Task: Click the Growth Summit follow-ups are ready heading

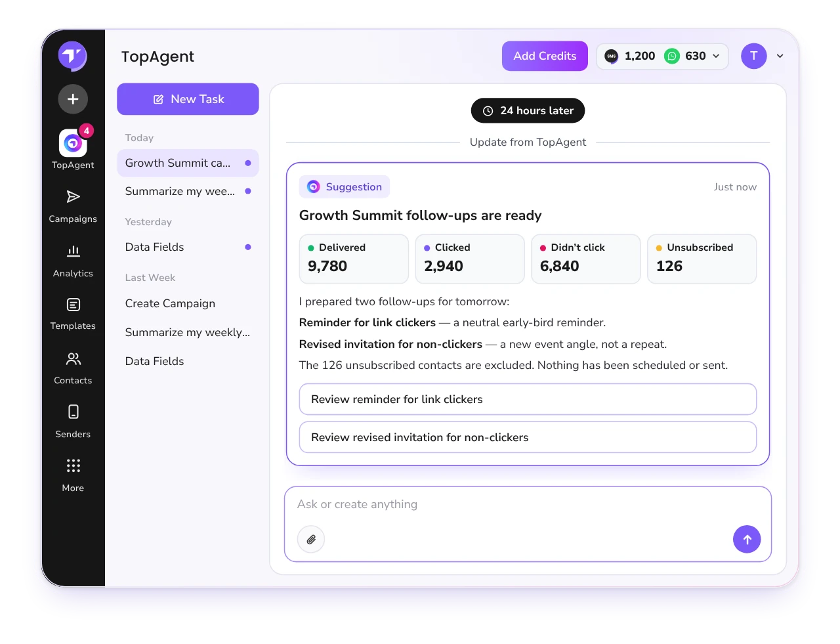Action: [x=421, y=215]
